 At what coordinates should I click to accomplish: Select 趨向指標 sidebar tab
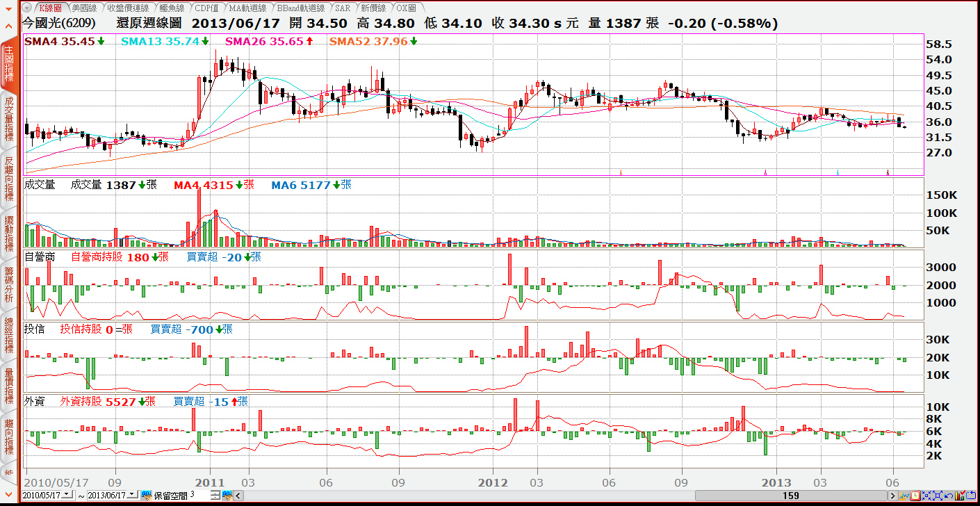click(9, 436)
